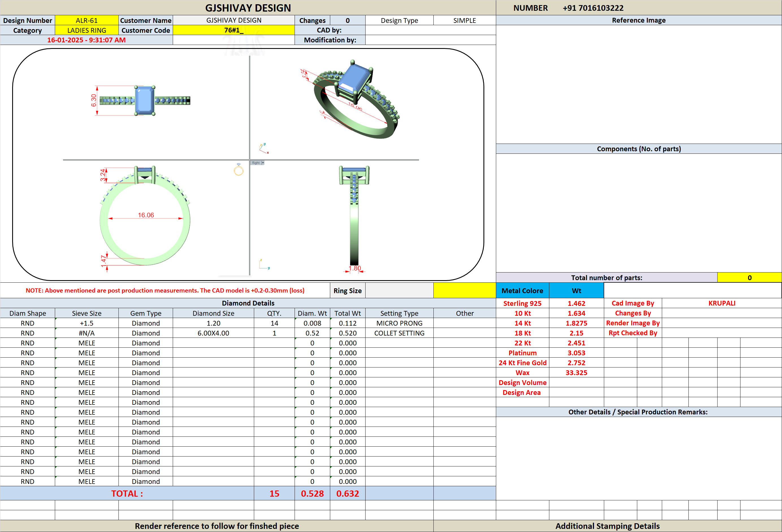The width and height of the screenshot is (782, 532).
Task: Select the top view ring drawing
Action: 145,101
